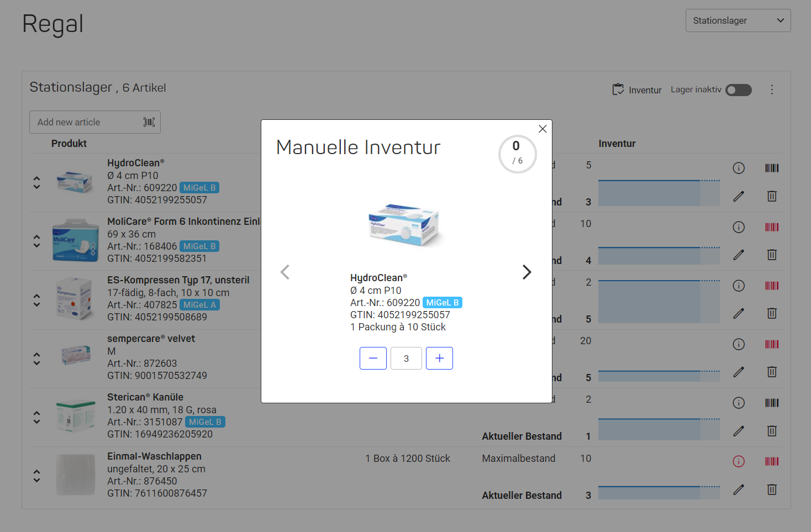811x532 pixels.
Task: Delete the ES-Kompressen article
Action: coord(772,313)
